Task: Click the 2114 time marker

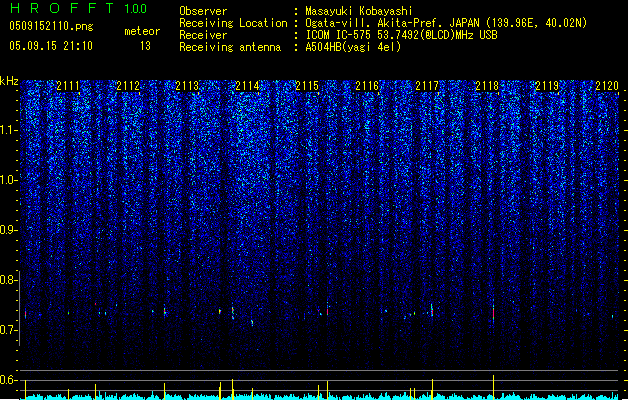Action: pos(247,86)
